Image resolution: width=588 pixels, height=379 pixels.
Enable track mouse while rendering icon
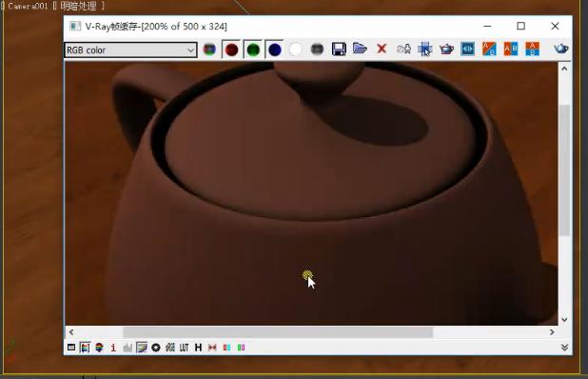tap(425, 50)
